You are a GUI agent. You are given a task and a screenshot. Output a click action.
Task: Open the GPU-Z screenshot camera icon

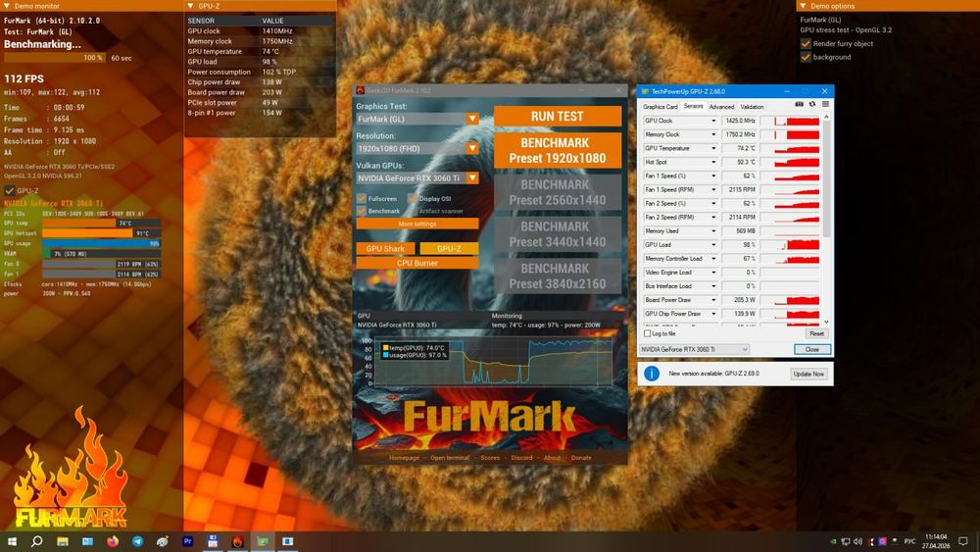tap(799, 104)
